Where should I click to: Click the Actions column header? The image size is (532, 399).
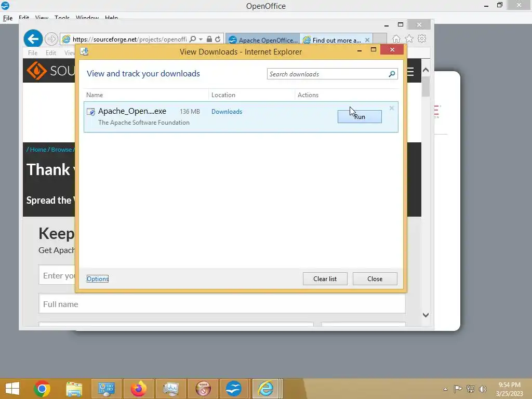(x=308, y=95)
